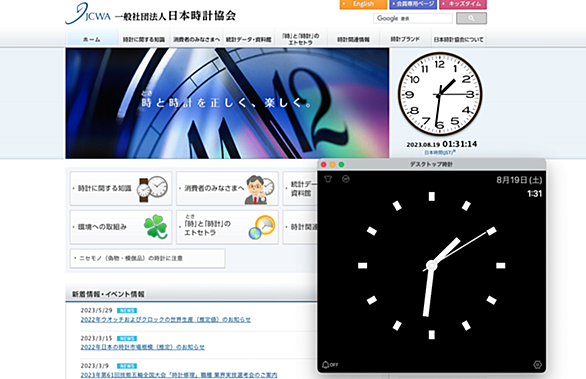Maximize the desktop clock window with green button

pos(341,164)
